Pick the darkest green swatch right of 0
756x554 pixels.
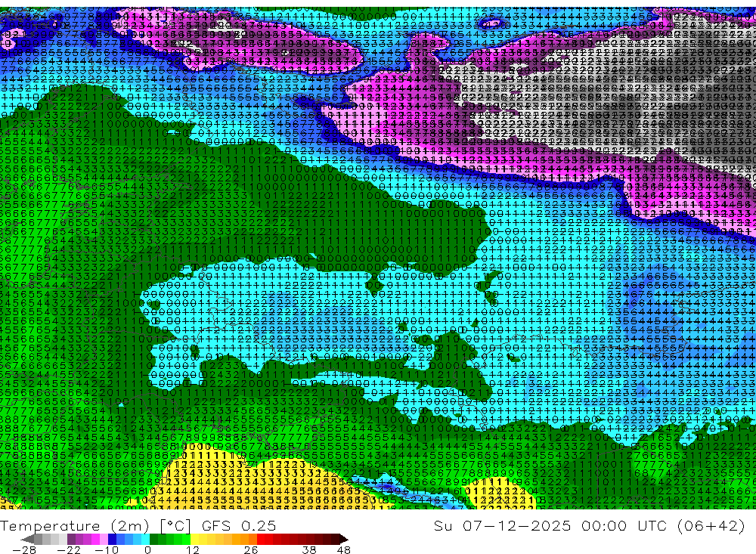153,539
